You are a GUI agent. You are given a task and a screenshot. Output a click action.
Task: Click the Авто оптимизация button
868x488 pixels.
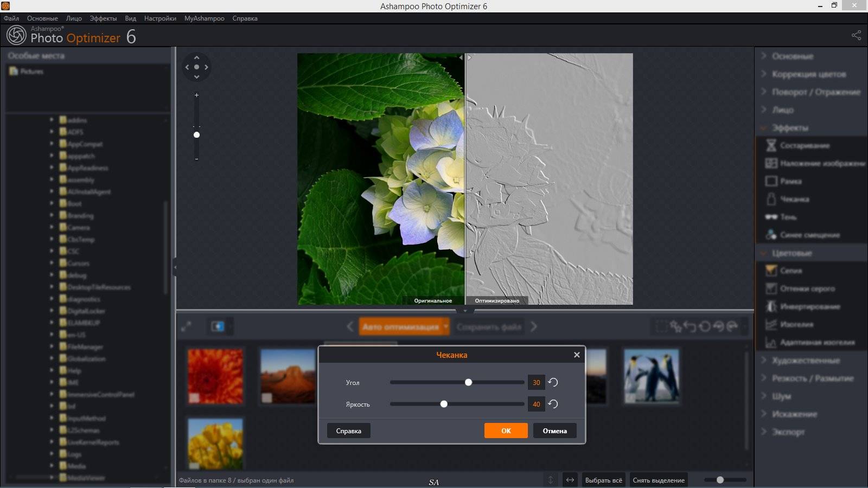click(400, 326)
